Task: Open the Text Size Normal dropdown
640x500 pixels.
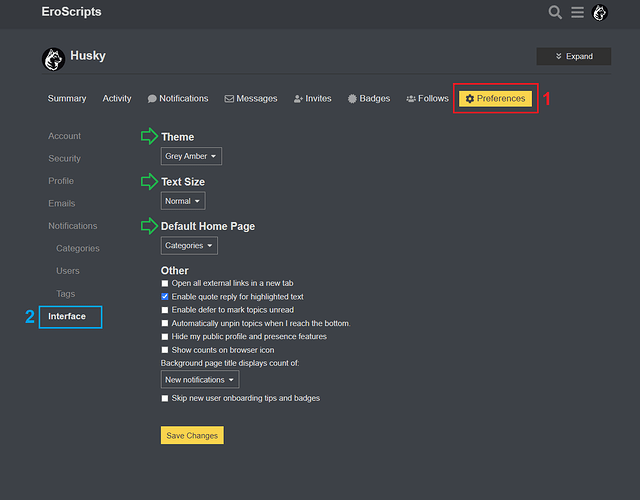Action: [x=183, y=201]
